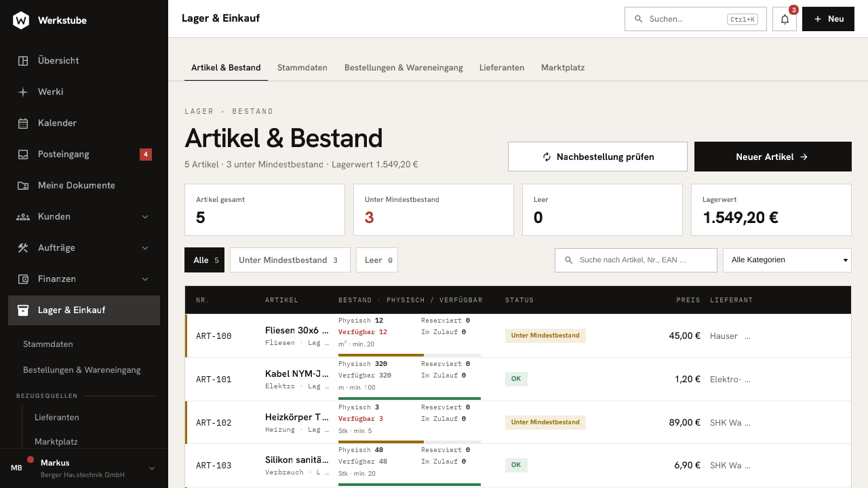Image resolution: width=868 pixels, height=488 pixels.
Task: Open the Markus account menu chevron
Action: click(x=152, y=468)
